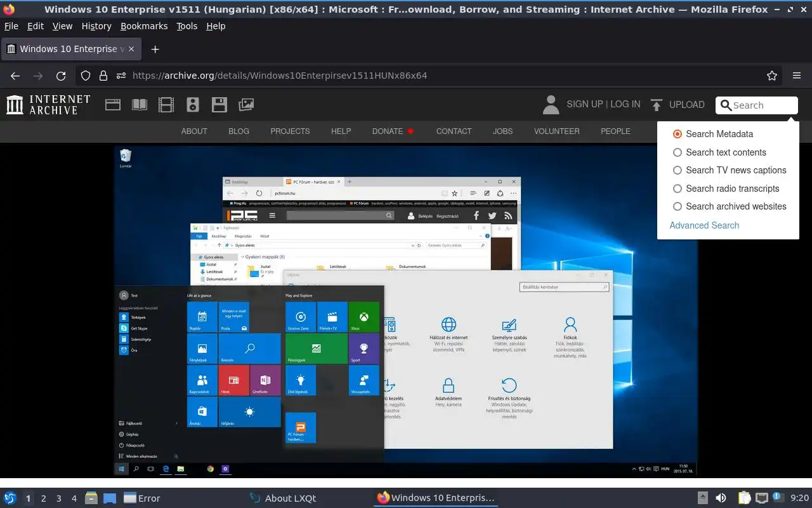Open the Tools menu
Screen dimensions: 812x508
[x=187, y=26]
